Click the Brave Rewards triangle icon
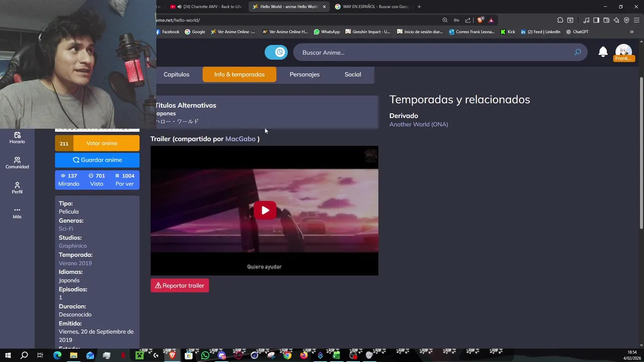The width and height of the screenshot is (644, 362). 491,20
